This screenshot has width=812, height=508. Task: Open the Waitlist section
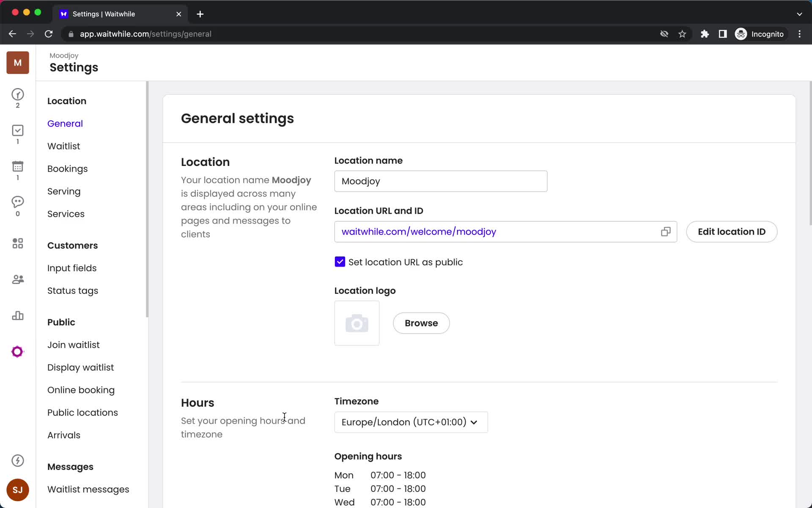coord(64,146)
